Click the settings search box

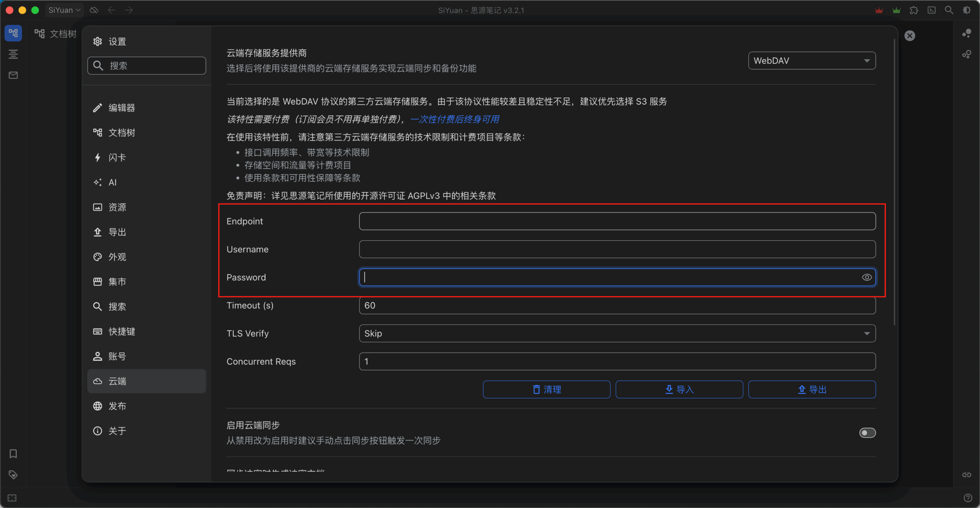146,66
